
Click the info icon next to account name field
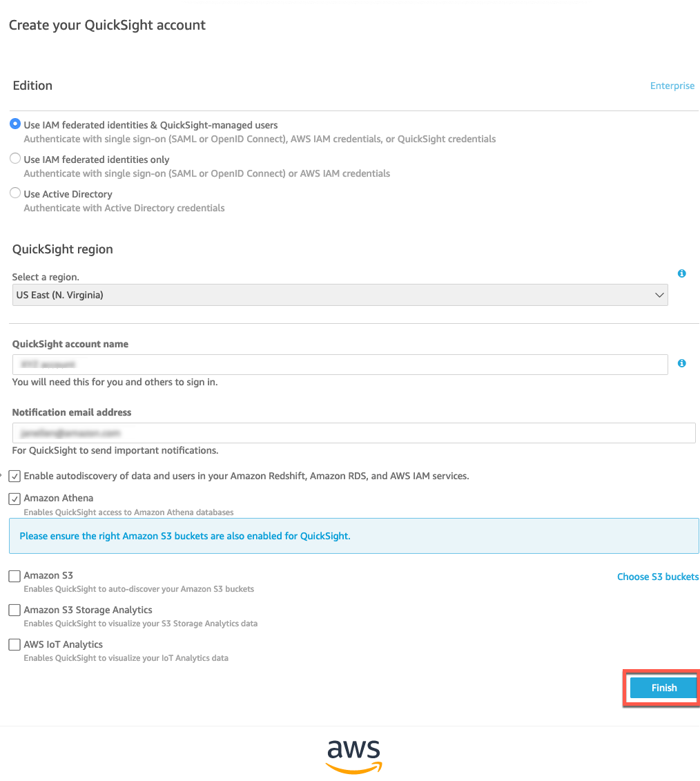tap(681, 364)
